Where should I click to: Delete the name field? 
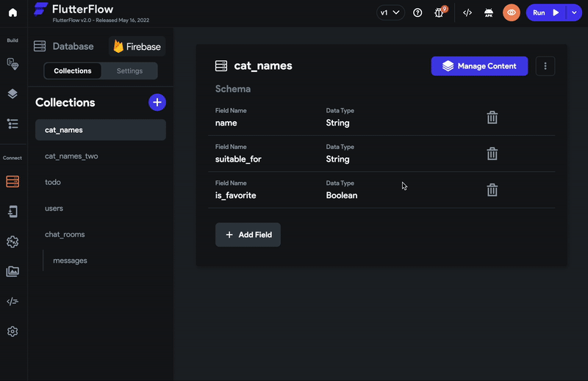coord(492,117)
